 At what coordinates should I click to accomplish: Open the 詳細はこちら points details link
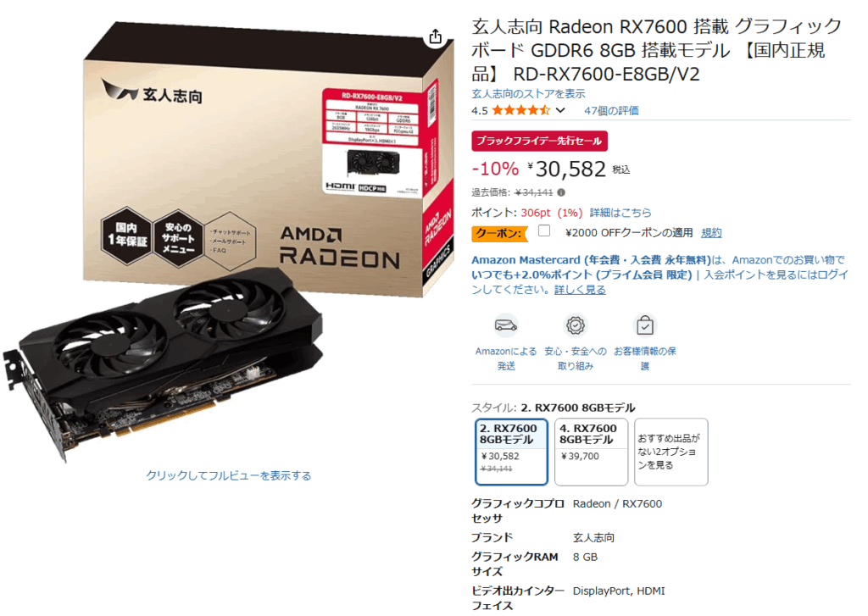click(620, 213)
